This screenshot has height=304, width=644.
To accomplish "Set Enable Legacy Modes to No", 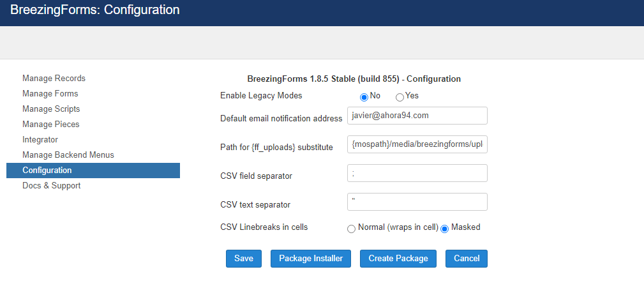I will (363, 97).
